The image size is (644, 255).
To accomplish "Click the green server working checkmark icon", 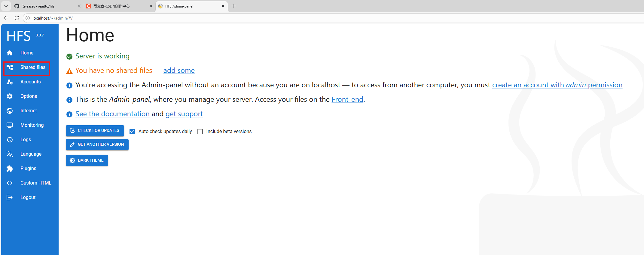I will pos(69,57).
